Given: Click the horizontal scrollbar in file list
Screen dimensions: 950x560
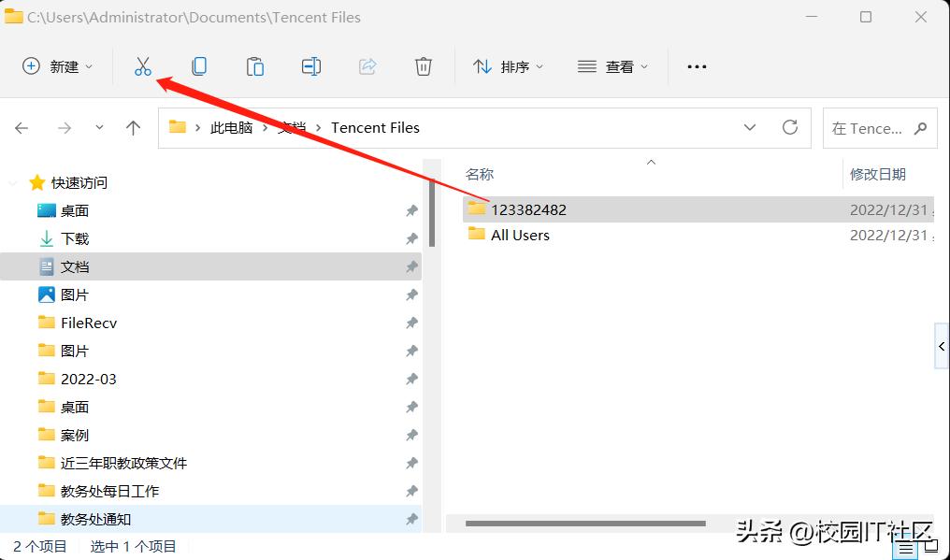Looking at the screenshot, I should (x=585, y=524).
